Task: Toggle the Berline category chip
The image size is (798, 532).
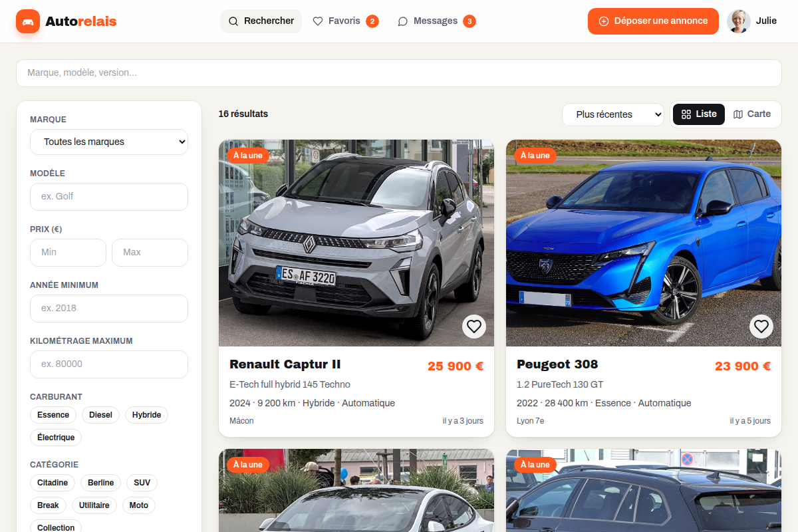Action: point(100,483)
